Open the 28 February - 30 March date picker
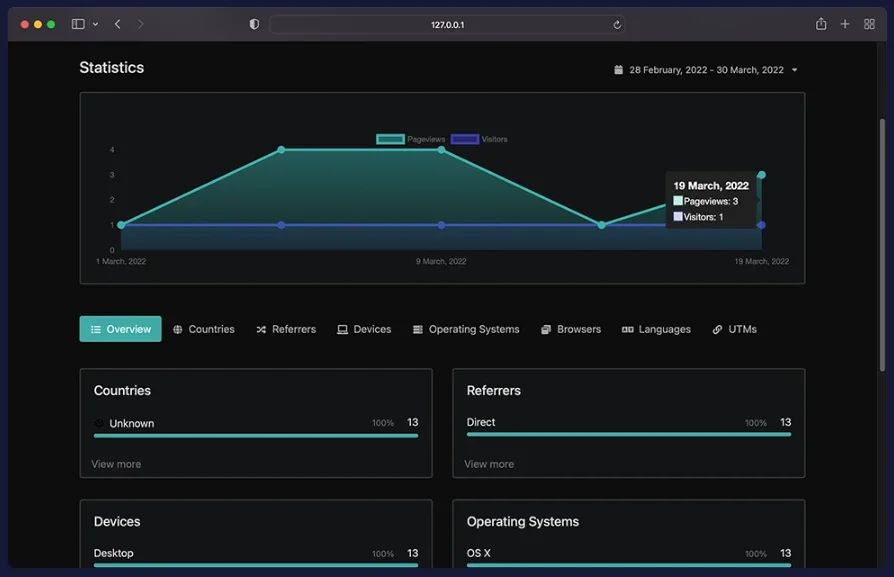The width and height of the screenshot is (894, 577). tap(706, 70)
